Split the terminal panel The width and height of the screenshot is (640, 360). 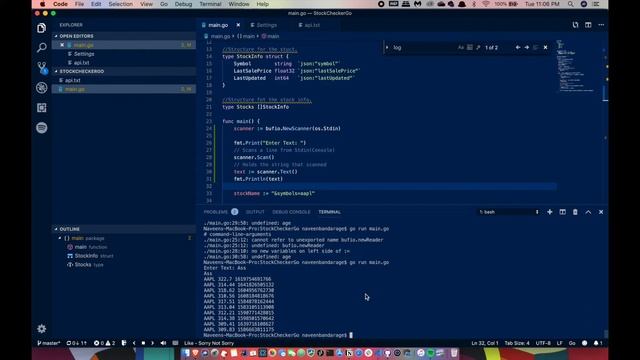pos(562,212)
